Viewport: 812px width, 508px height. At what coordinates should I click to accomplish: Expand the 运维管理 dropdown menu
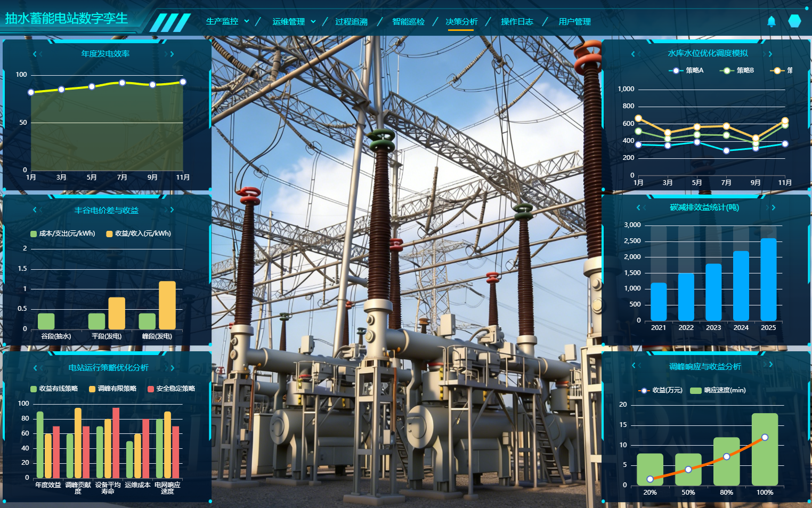[x=294, y=21]
